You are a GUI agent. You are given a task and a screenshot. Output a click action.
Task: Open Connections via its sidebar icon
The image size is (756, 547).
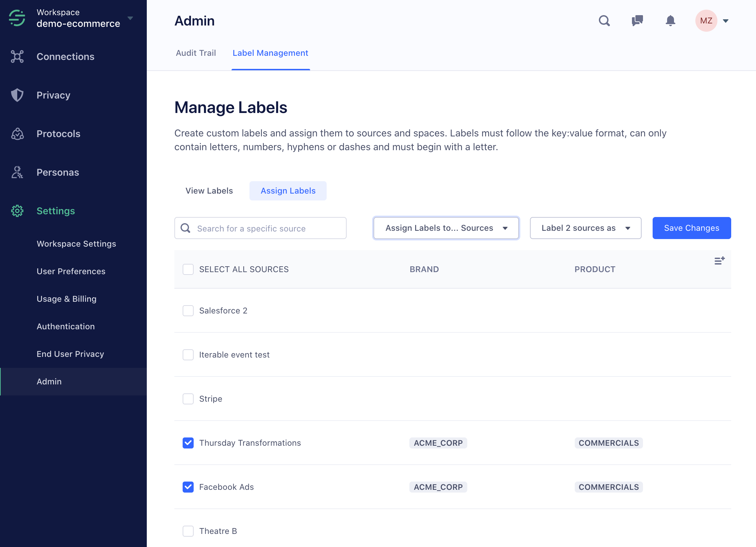(x=17, y=56)
